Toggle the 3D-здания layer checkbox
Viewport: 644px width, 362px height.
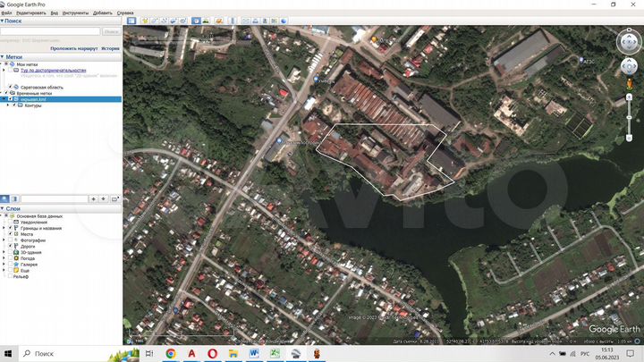(x=12, y=252)
